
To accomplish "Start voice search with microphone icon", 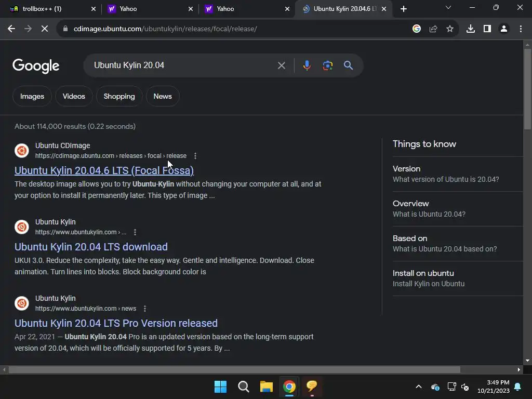I will pos(307,65).
